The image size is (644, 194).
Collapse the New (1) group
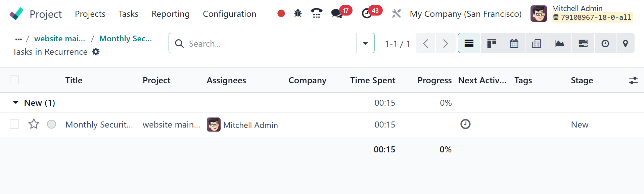tap(16, 103)
